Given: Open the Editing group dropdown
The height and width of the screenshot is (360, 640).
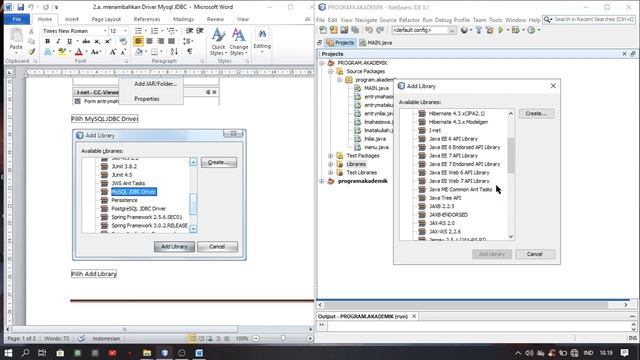Looking at the screenshot, I should coord(262,40).
